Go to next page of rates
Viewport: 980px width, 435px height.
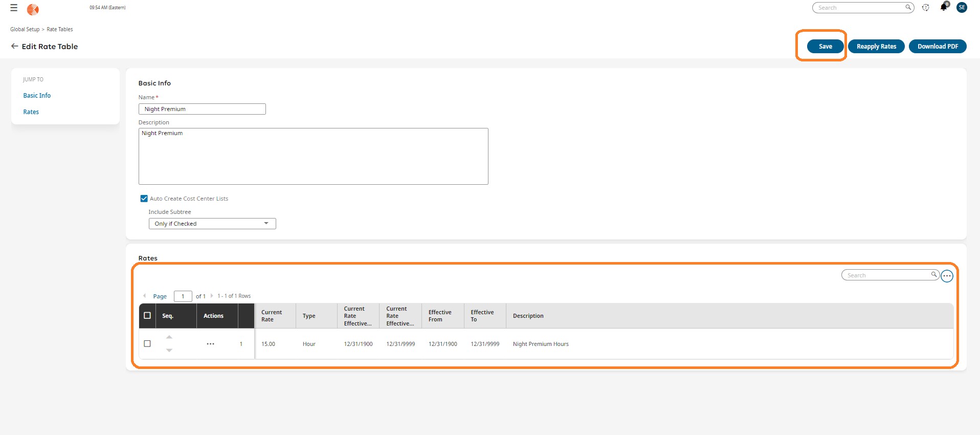212,296
